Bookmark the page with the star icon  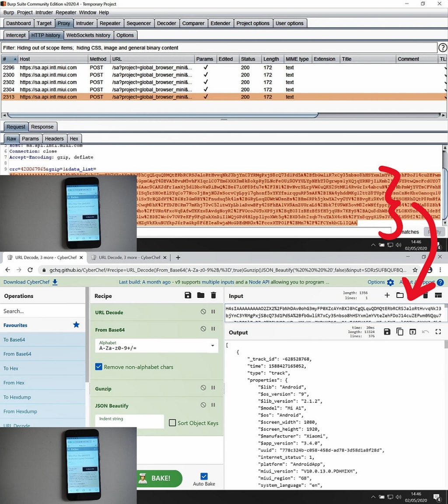click(x=415, y=270)
